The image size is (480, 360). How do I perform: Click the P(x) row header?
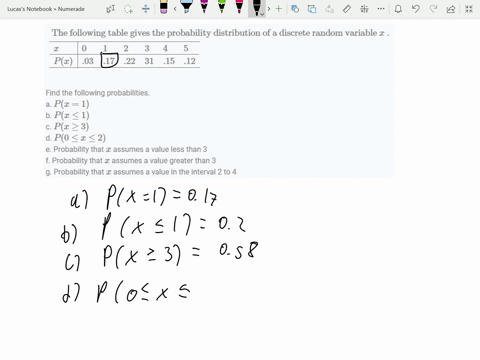63,61
